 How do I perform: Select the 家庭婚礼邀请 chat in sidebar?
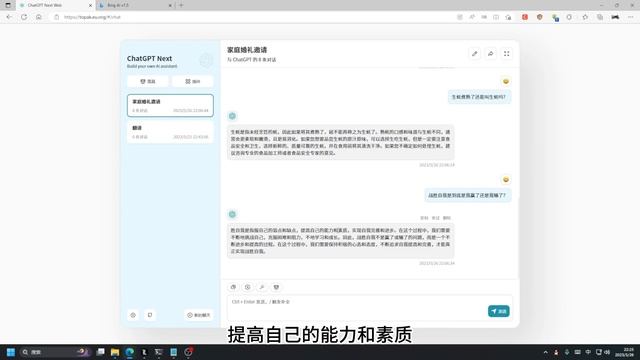[x=170, y=105]
